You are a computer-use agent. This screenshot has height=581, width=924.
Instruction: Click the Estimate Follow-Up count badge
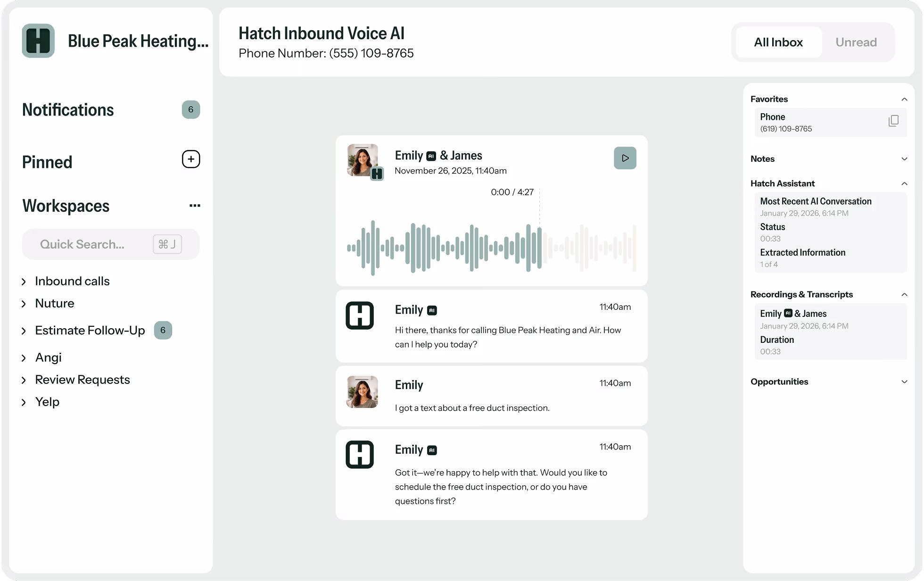(163, 330)
